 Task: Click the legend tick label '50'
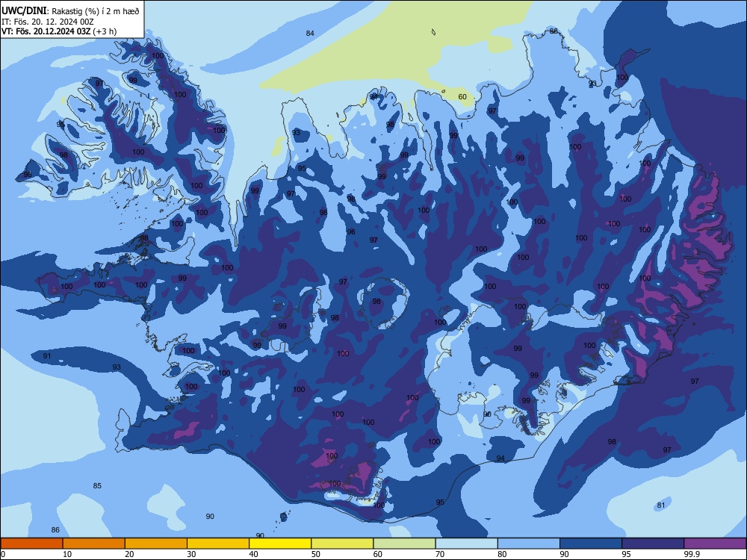[315, 554]
